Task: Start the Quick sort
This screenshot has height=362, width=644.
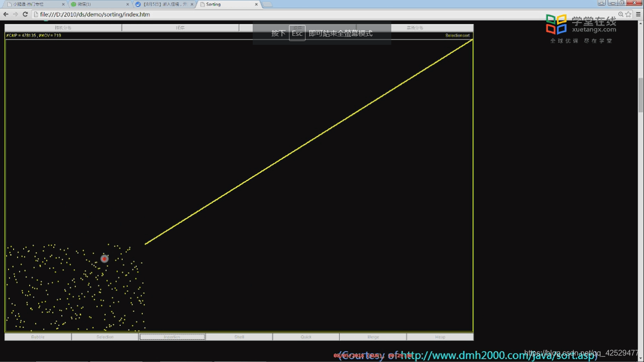Action: 306,337
